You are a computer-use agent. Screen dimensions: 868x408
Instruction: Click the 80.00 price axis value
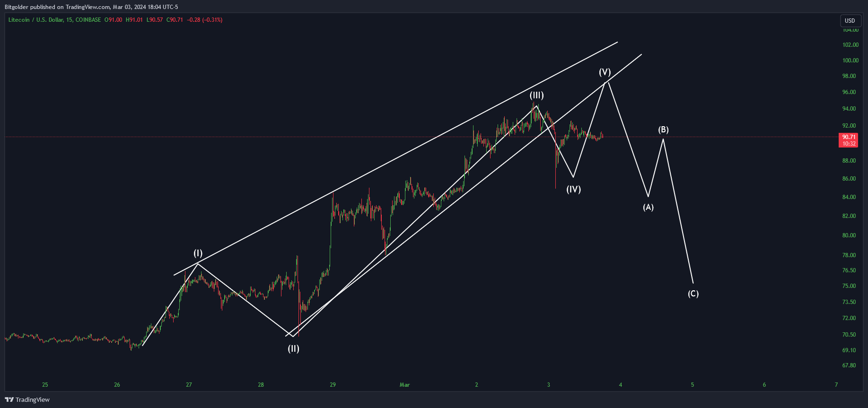(849, 235)
